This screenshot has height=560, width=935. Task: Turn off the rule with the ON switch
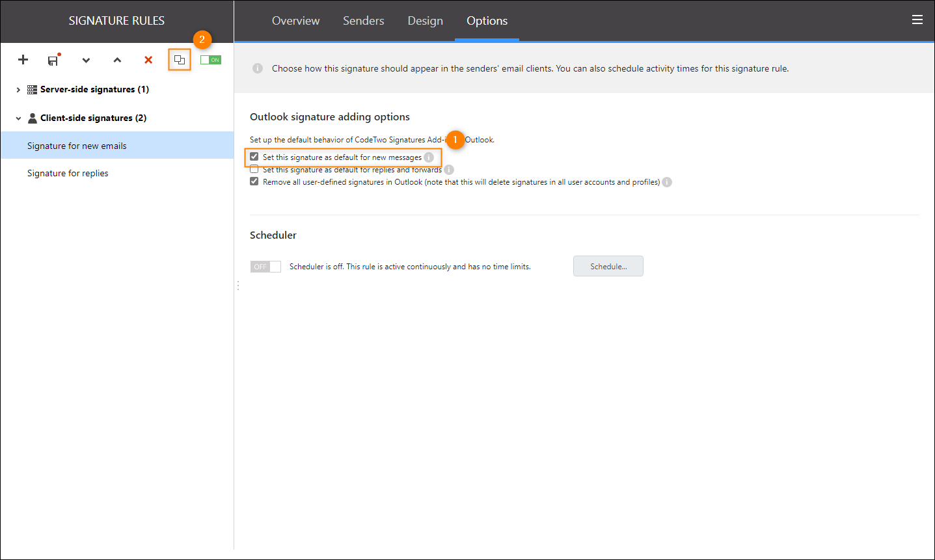click(x=210, y=60)
